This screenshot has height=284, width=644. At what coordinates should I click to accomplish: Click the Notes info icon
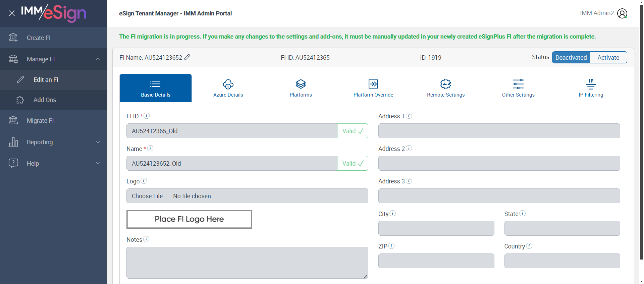click(x=146, y=239)
